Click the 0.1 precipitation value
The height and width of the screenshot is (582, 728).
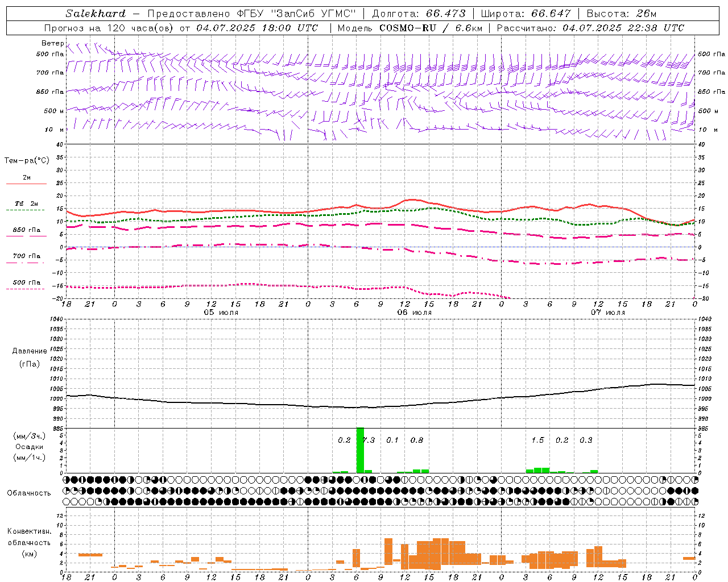(392, 440)
